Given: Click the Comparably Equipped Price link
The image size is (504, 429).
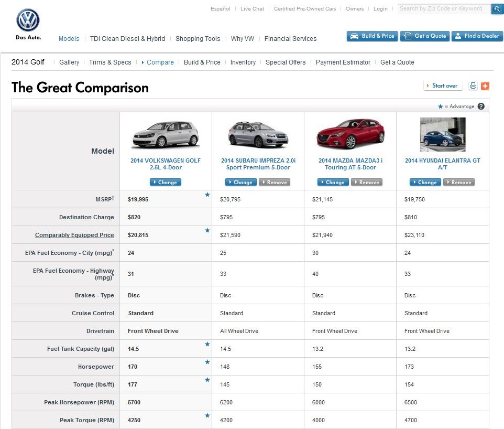Looking at the screenshot, I should click(x=74, y=235).
